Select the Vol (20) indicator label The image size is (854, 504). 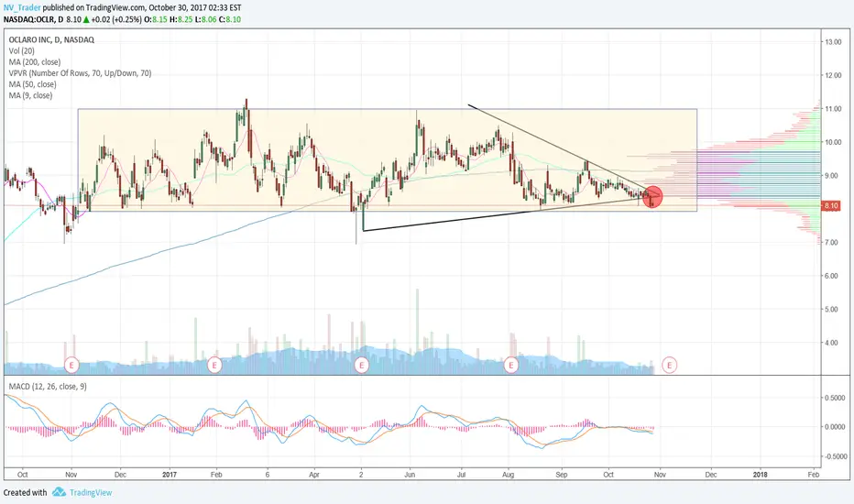(22, 50)
